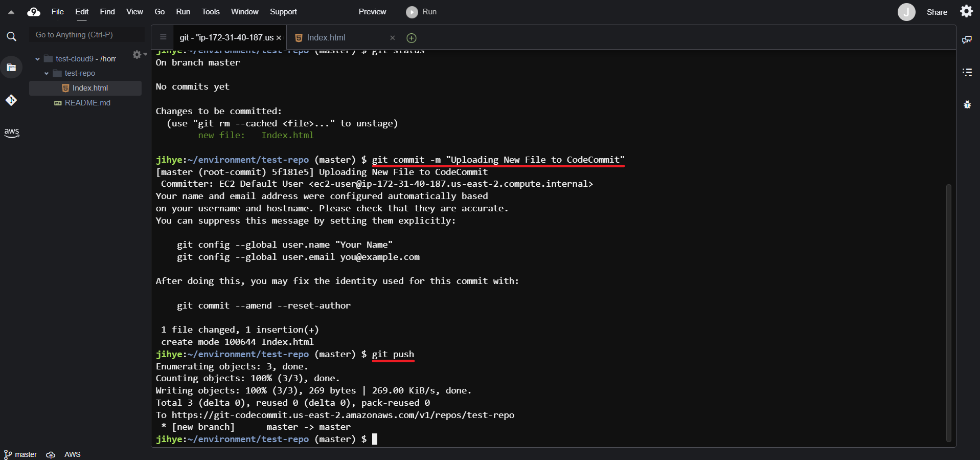Click the terminal prompt cursor on the last line

point(375,439)
